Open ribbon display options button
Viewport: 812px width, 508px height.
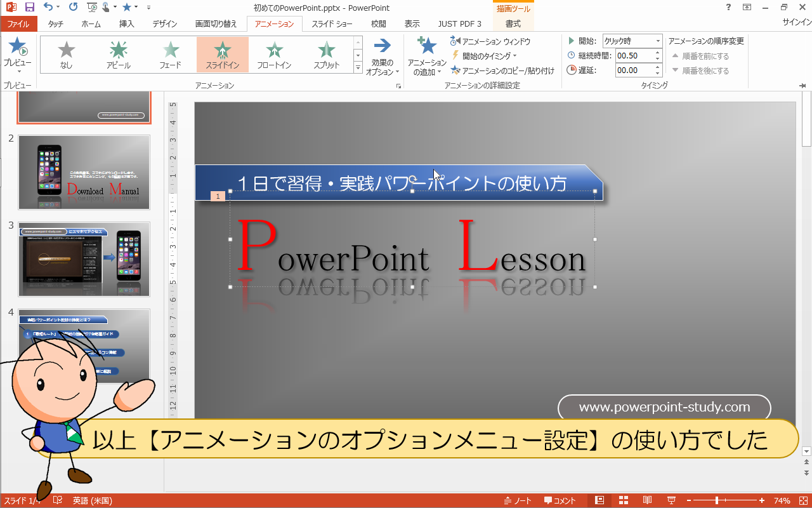[747, 8]
